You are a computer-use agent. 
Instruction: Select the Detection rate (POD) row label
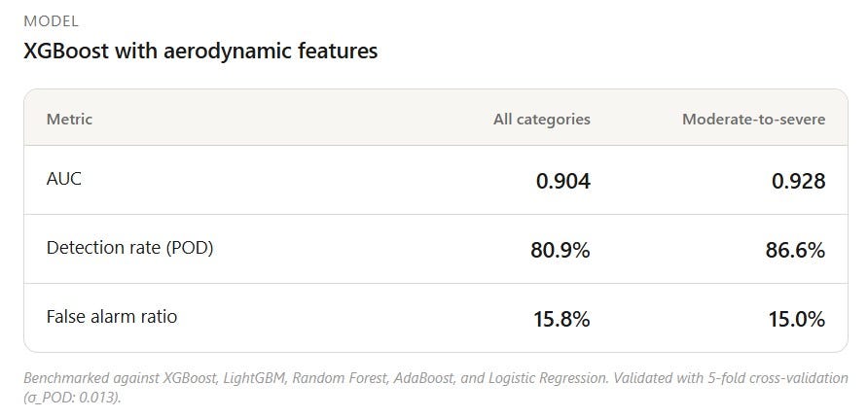pos(129,248)
